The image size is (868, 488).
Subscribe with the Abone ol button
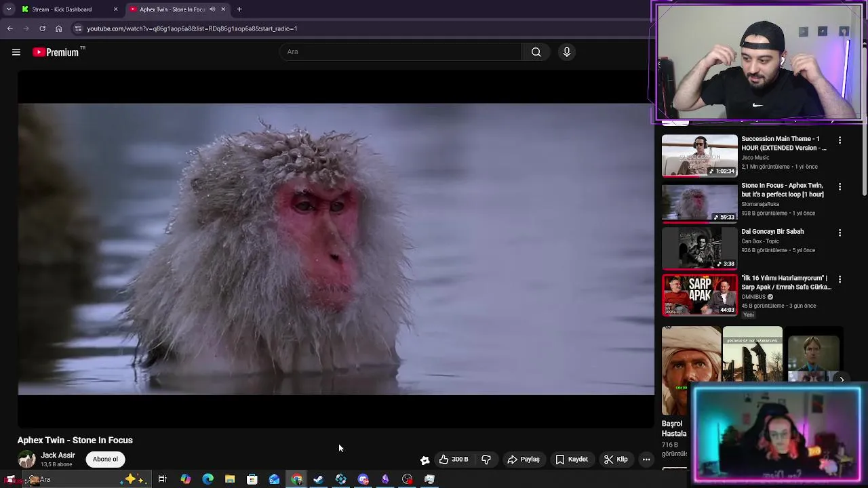pos(105,460)
